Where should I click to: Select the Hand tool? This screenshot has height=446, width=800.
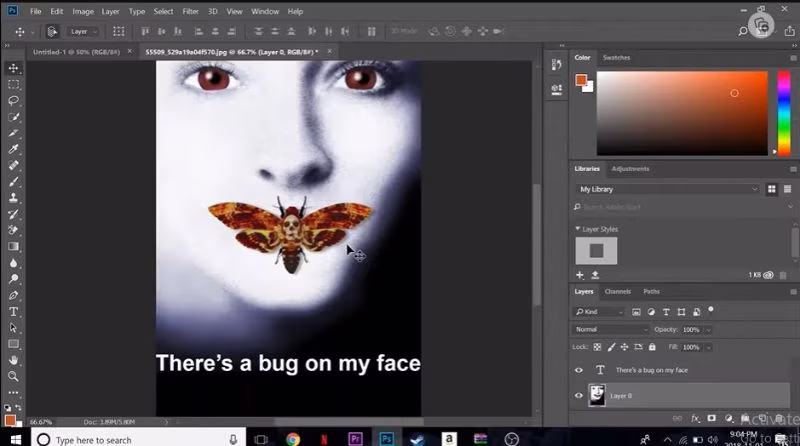pos(13,359)
